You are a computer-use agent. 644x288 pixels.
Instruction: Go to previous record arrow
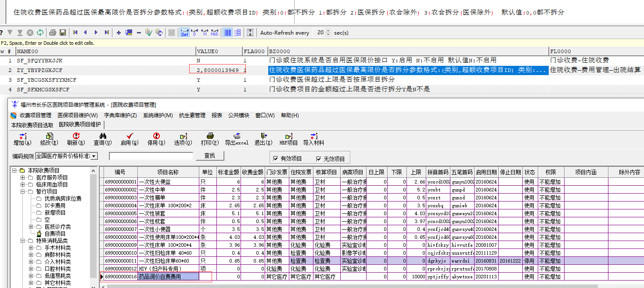pyautogui.click(x=86, y=32)
